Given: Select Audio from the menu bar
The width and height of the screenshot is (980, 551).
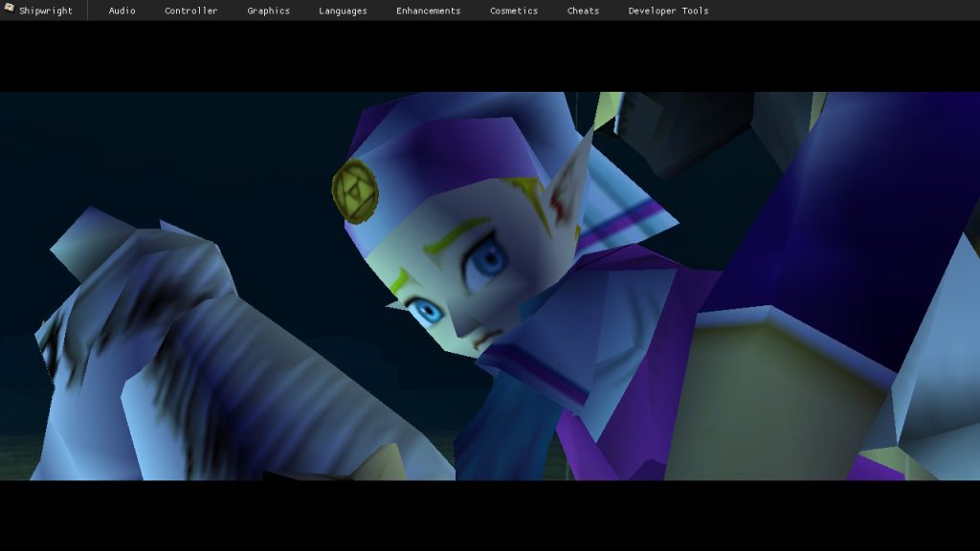Looking at the screenshot, I should pos(121,11).
